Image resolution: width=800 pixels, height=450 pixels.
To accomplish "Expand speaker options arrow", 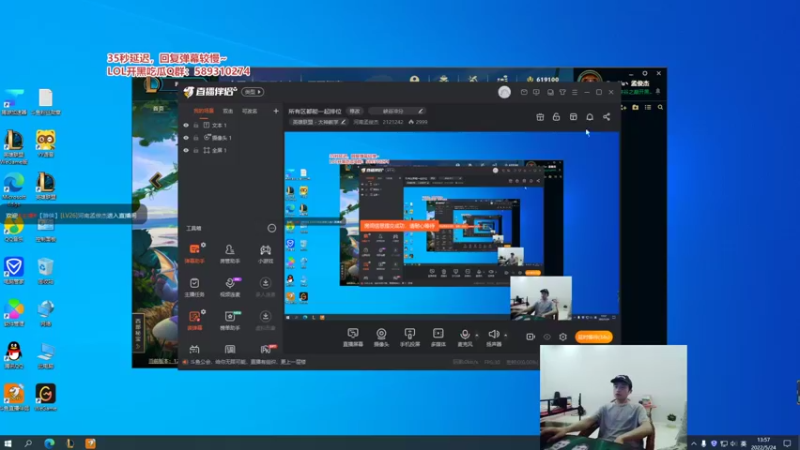I will (x=506, y=335).
